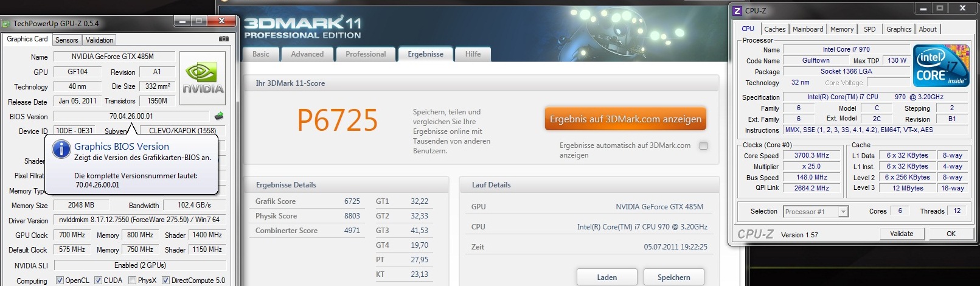Open the Basic tab in 3DMark 11
The height and width of the screenshot is (286, 980).
pos(261,54)
